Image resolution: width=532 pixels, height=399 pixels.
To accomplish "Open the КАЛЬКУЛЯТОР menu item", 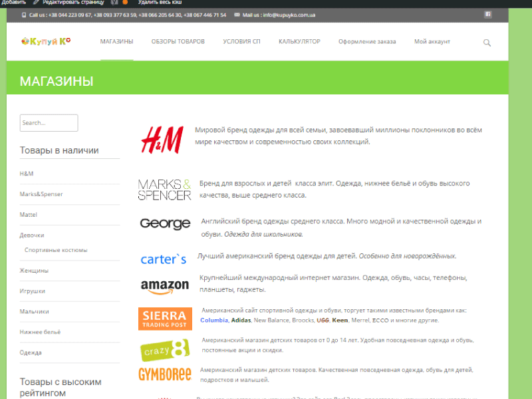I will tap(300, 42).
